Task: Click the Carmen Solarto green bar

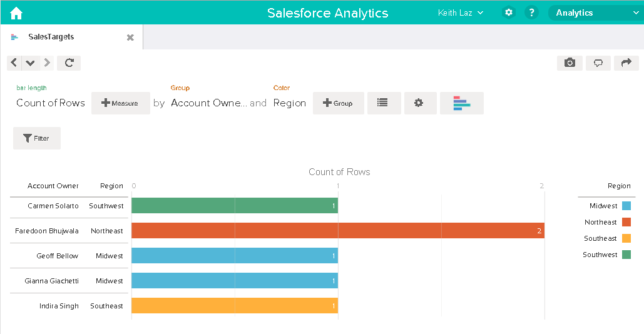Action: coord(235,206)
